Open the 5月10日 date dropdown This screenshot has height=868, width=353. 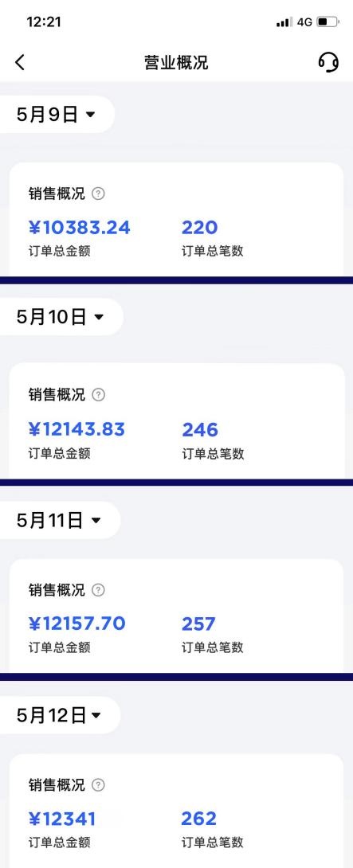[61, 317]
